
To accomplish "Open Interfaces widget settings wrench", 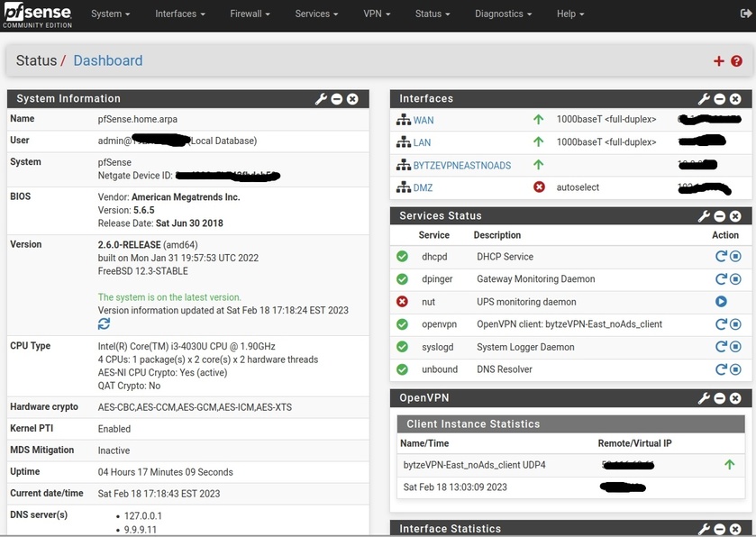I will click(704, 99).
